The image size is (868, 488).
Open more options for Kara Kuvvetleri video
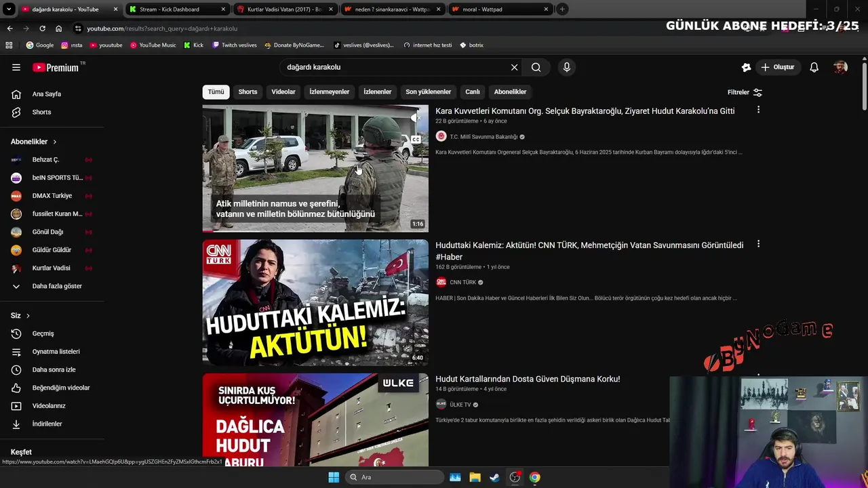[x=758, y=110]
